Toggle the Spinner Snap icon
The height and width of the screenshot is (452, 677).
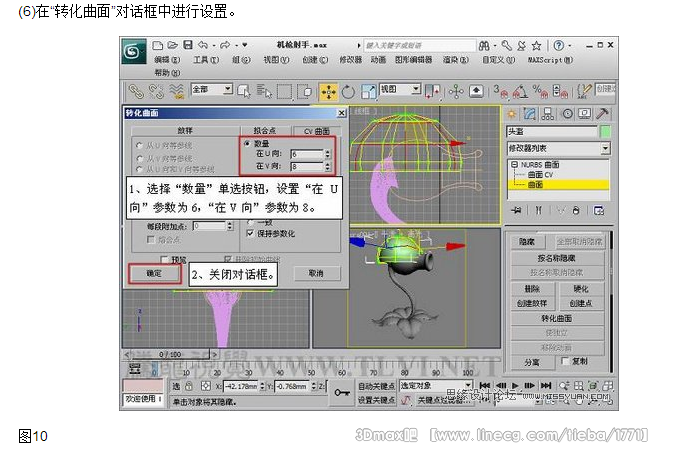coord(560,92)
